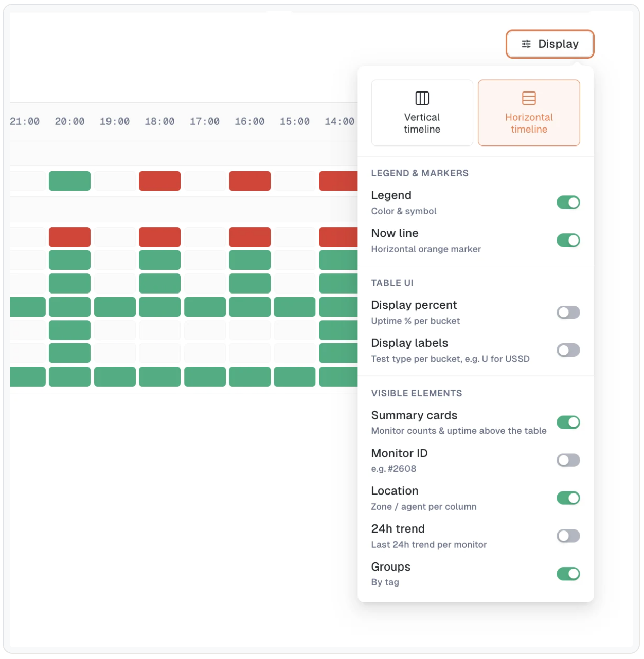Click the 21:00 time column header

point(25,122)
